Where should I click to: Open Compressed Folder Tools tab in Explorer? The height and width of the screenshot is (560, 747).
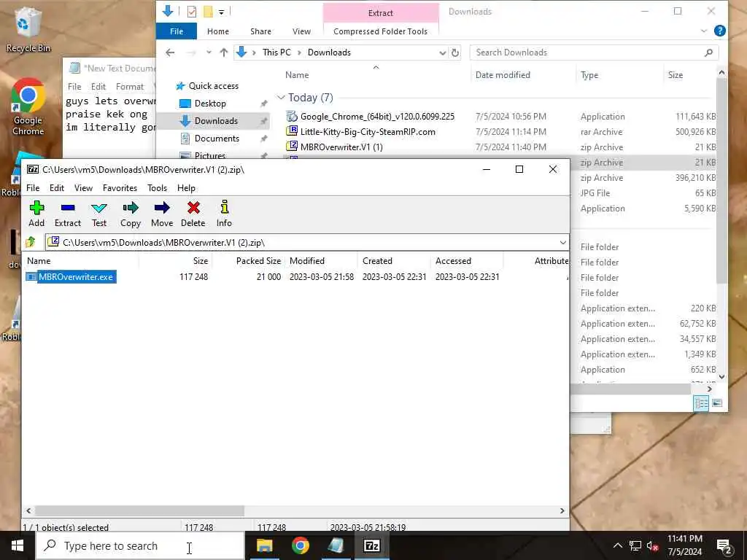380,31
